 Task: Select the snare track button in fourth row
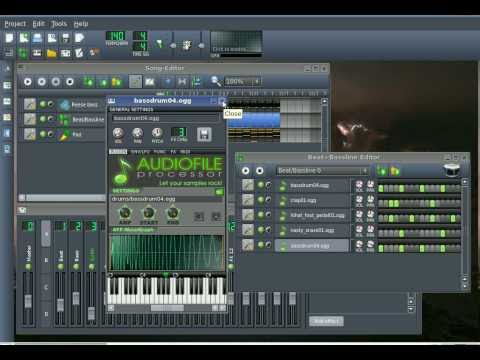pos(313,230)
